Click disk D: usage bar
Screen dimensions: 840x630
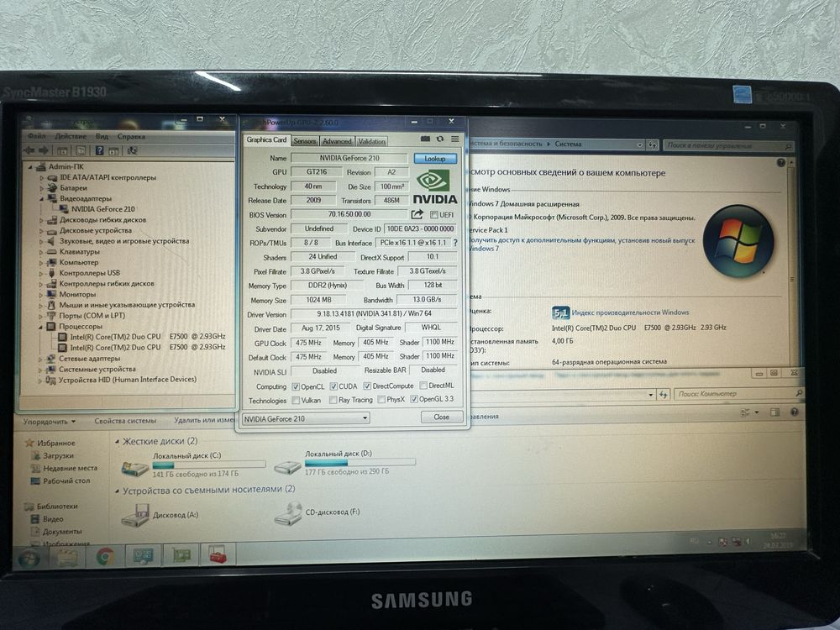[x=360, y=462]
